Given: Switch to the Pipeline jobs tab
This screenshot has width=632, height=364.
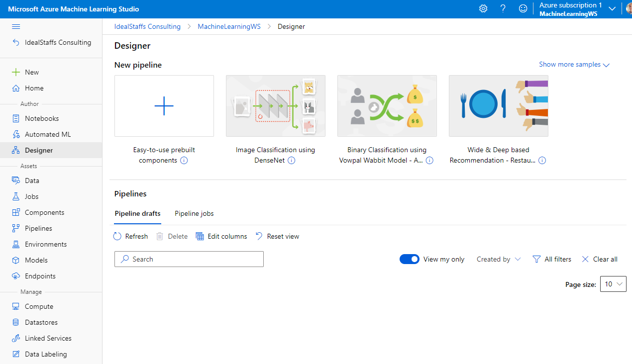Looking at the screenshot, I should [x=194, y=213].
